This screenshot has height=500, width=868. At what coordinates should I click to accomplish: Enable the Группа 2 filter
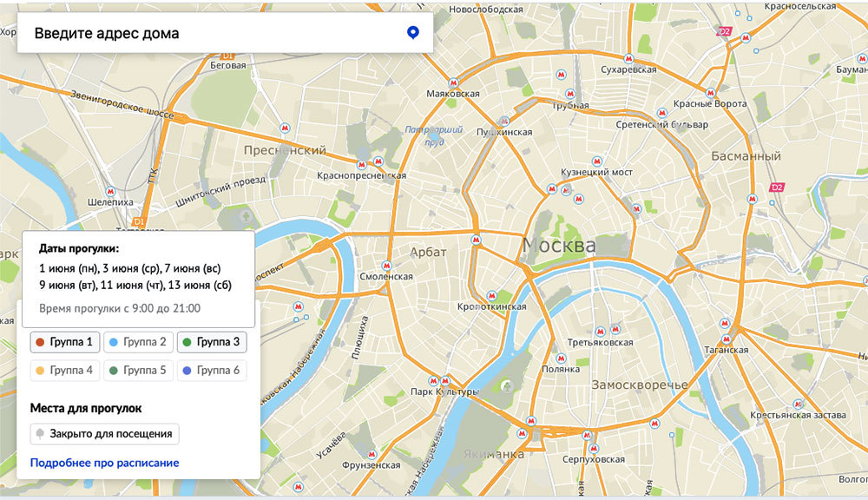[x=139, y=342]
